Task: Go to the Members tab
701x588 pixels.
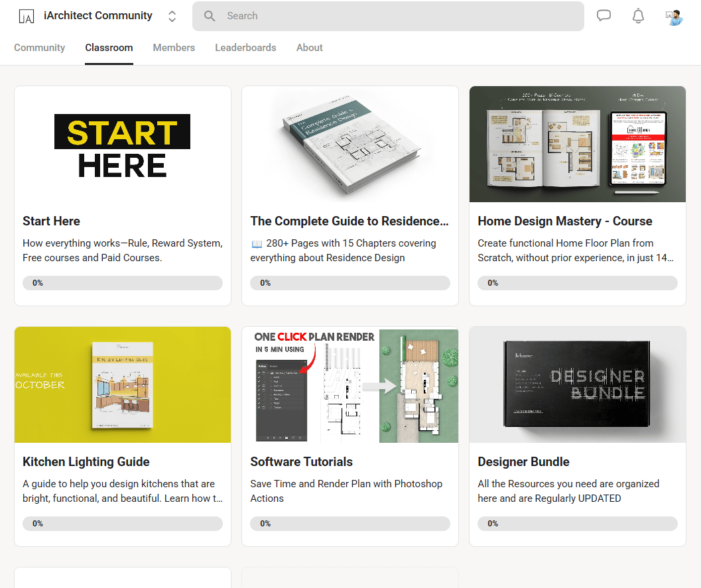Action: [x=174, y=48]
